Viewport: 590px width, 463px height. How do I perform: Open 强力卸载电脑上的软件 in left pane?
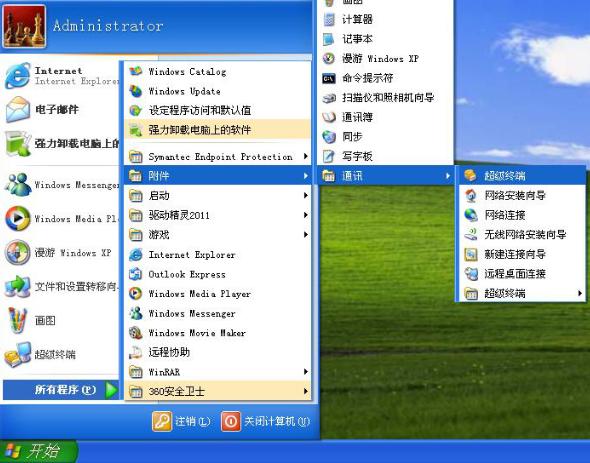point(61,143)
